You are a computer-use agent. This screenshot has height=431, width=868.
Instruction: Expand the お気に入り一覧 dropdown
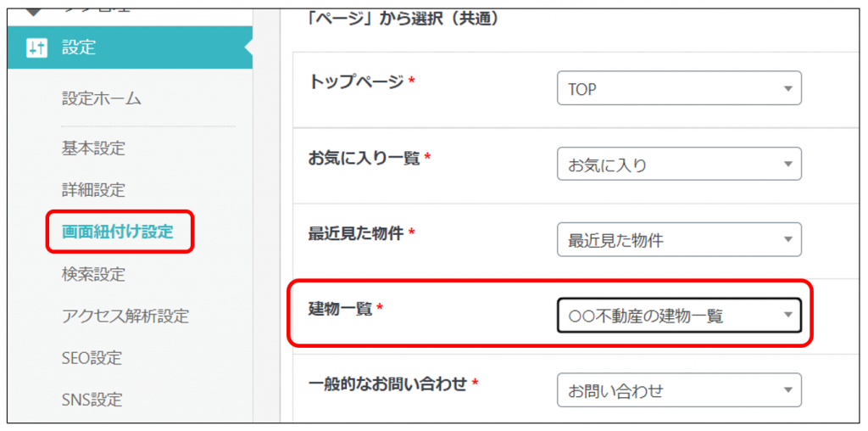pos(678,165)
